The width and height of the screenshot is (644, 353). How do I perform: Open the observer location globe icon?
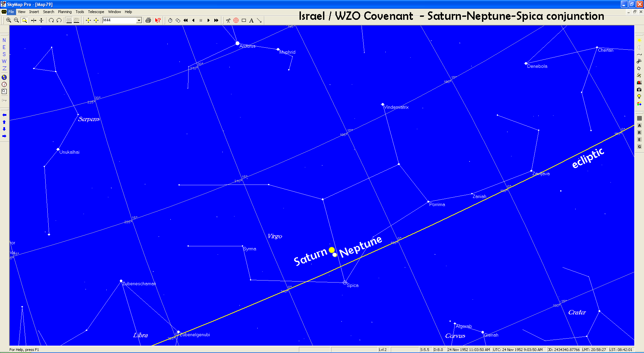click(4, 77)
